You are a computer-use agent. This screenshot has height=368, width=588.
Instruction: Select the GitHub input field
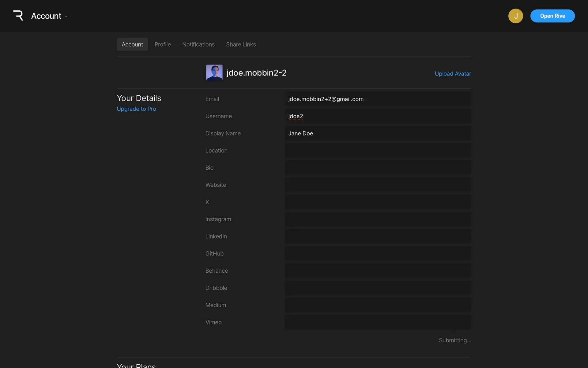(378, 254)
